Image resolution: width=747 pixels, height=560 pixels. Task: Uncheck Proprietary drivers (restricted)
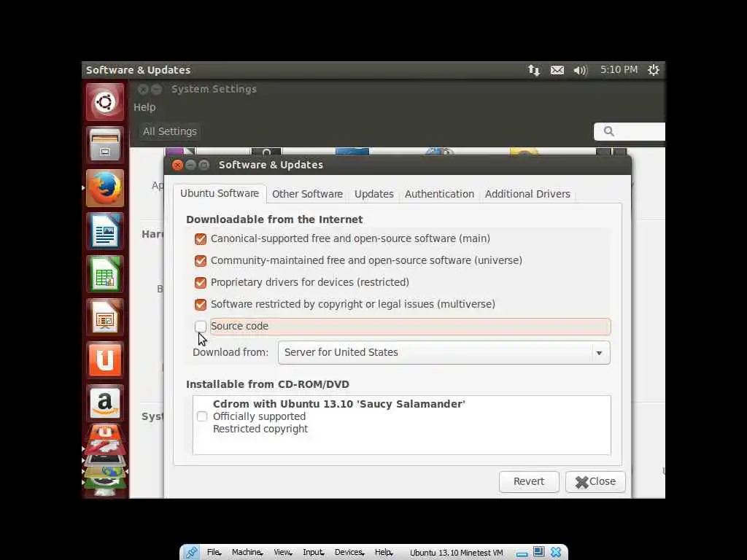click(201, 282)
